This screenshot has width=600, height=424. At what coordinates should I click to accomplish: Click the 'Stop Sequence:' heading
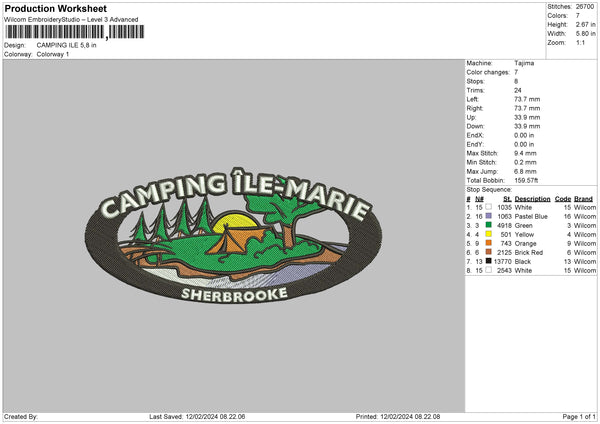(x=489, y=190)
